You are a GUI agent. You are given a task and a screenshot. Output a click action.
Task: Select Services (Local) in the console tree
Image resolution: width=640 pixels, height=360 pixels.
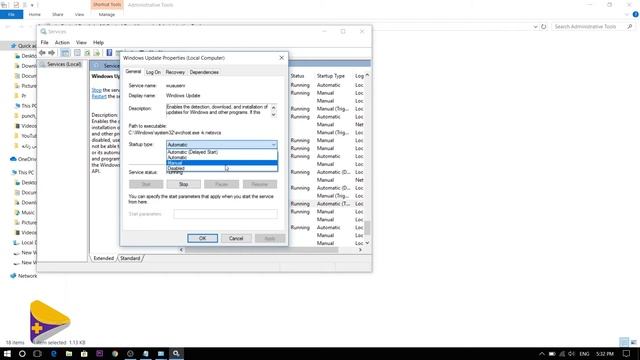60,64
